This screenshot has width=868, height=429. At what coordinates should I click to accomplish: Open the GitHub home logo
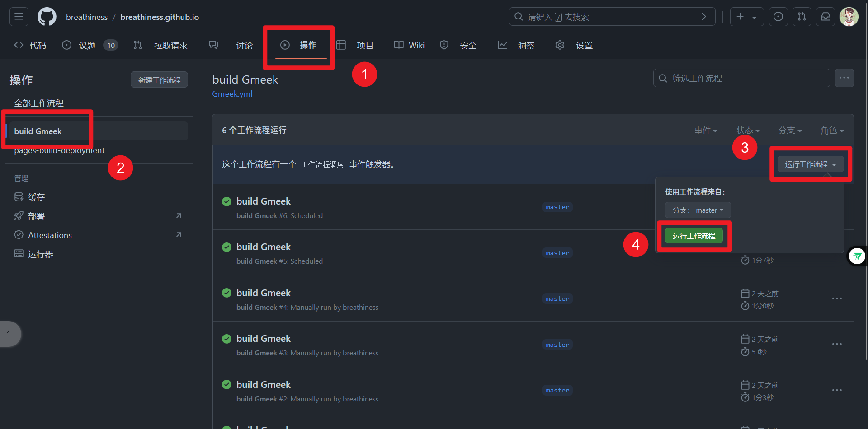(47, 16)
